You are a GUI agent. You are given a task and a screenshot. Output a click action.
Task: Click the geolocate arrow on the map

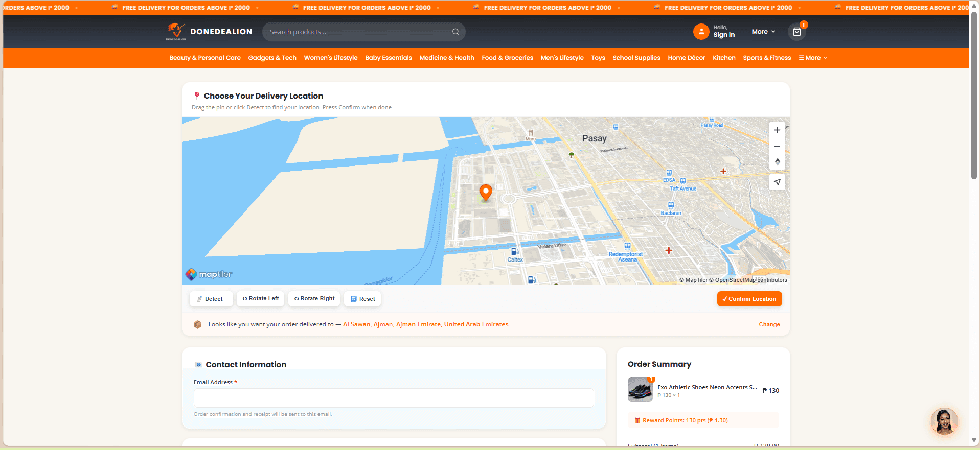point(777,182)
